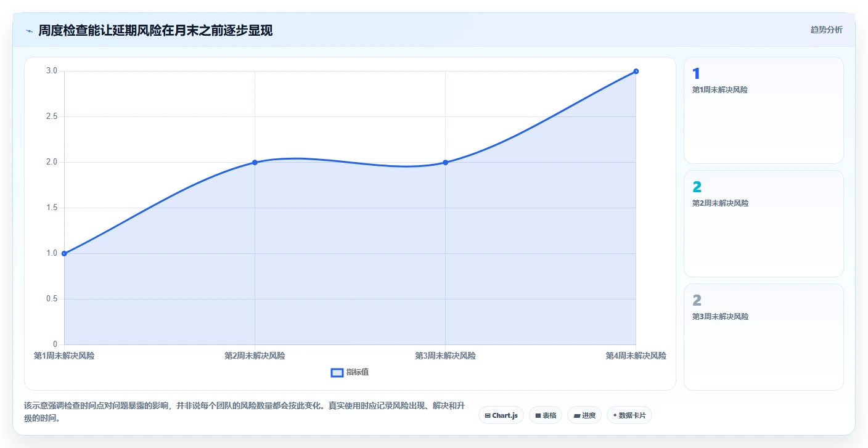Click the 数据卡片 chip
The width and height of the screenshot is (868, 448).
point(629,415)
